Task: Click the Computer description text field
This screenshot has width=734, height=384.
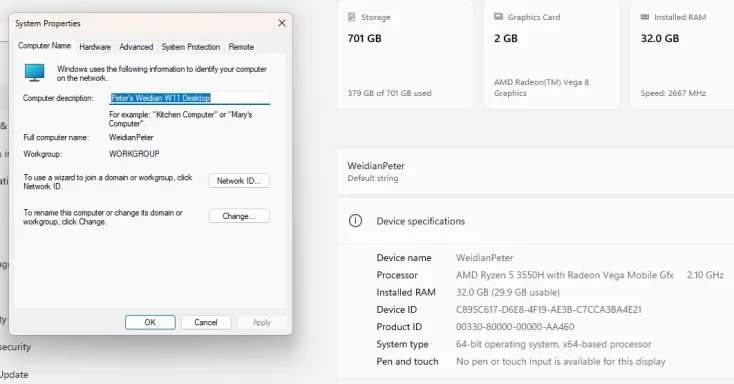Action: (x=190, y=98)
